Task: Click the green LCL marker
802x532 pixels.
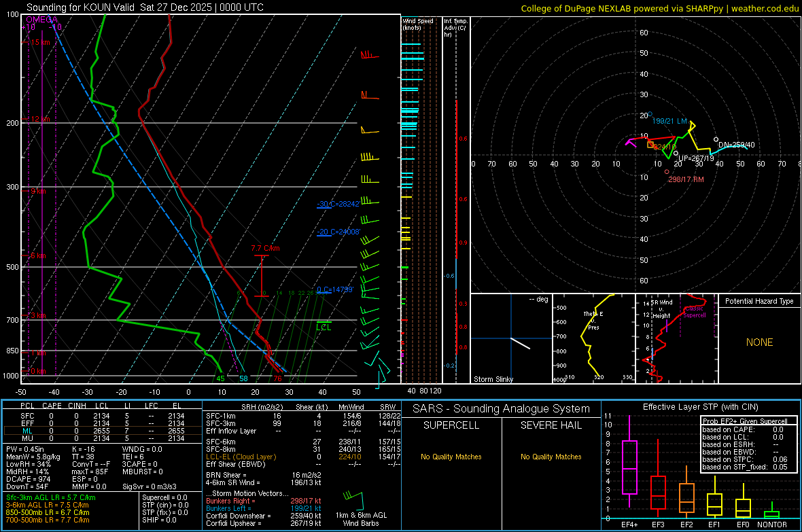Action: pos(324,327)
